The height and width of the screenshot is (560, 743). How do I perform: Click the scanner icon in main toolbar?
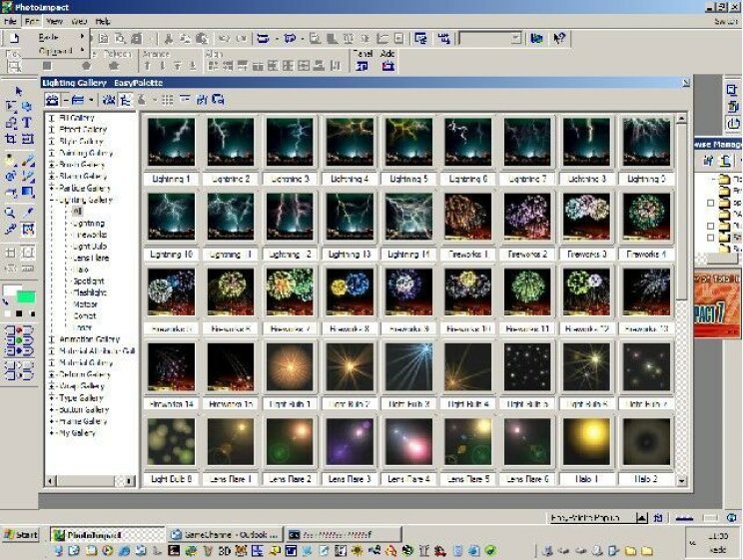pyautogui.click(x=263, y=38)
